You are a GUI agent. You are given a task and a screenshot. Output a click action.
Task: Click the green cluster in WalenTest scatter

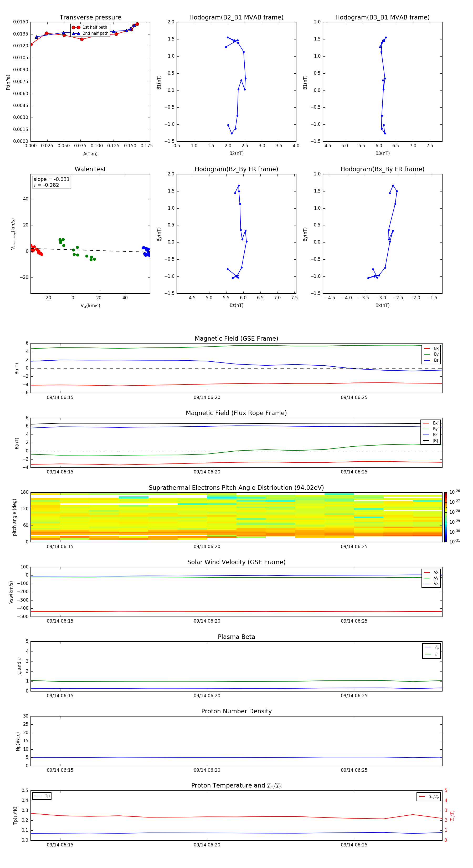pyautogui.click(x=77, y=250)
